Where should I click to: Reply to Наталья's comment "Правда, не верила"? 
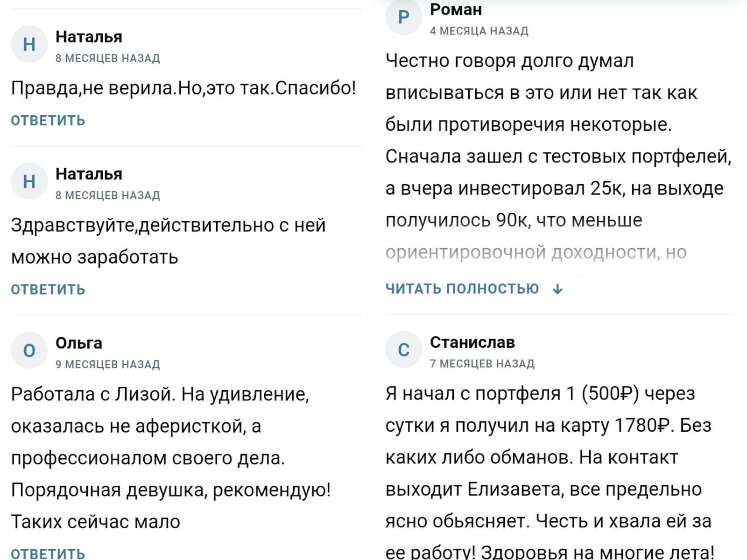(48, 120)
